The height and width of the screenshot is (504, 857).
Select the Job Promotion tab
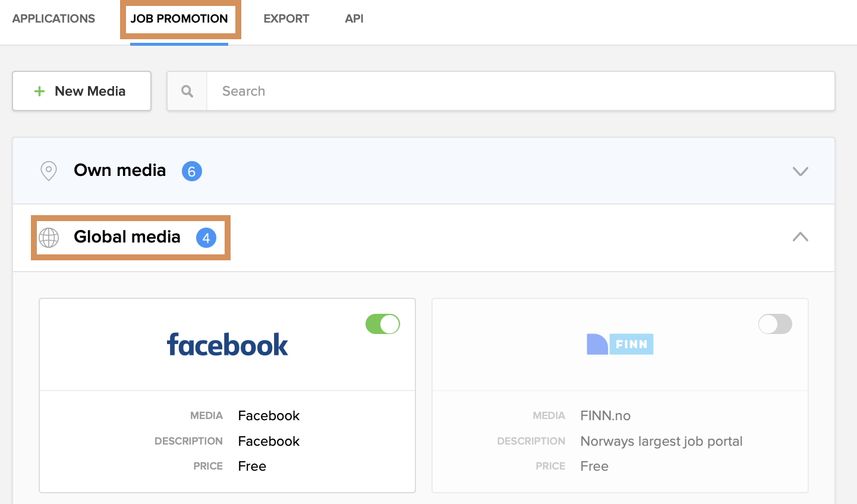[x=179, y=18]
